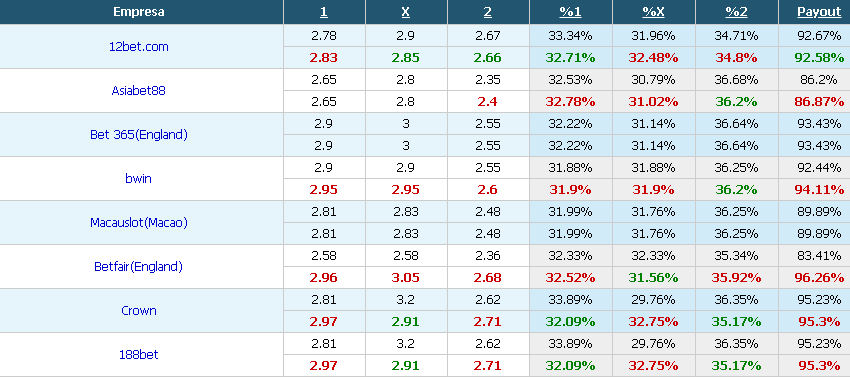Screen dimensions: 850x377
Task: Click bwin's red 94.11% payout value
Action: point(819,190)
